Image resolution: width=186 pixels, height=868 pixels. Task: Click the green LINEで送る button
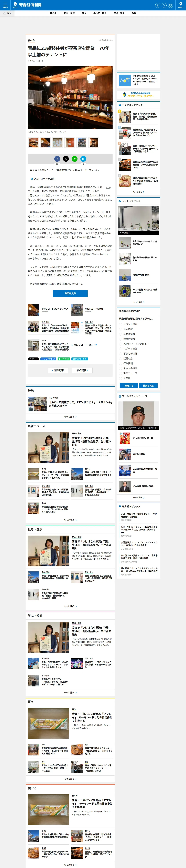point(64,359)
